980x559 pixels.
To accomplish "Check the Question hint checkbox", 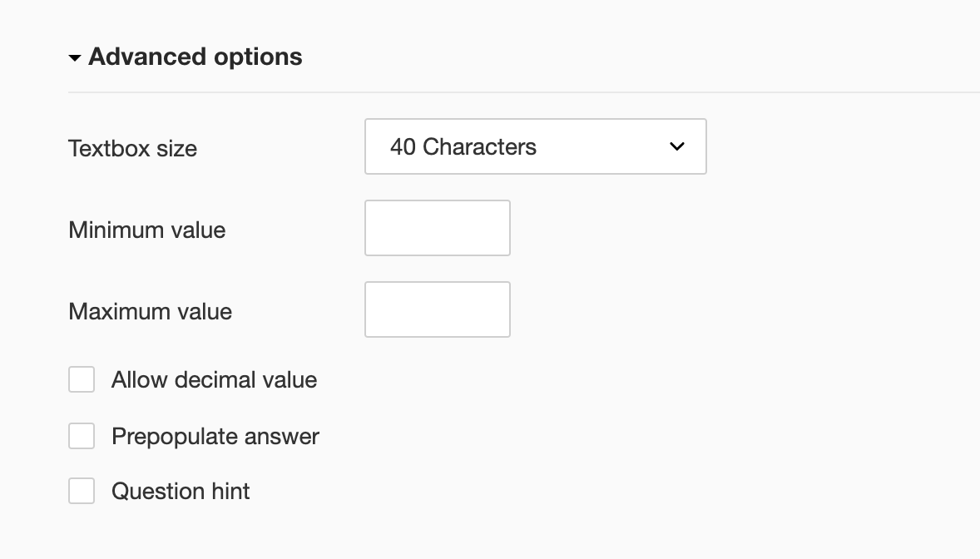I will 82,491.
